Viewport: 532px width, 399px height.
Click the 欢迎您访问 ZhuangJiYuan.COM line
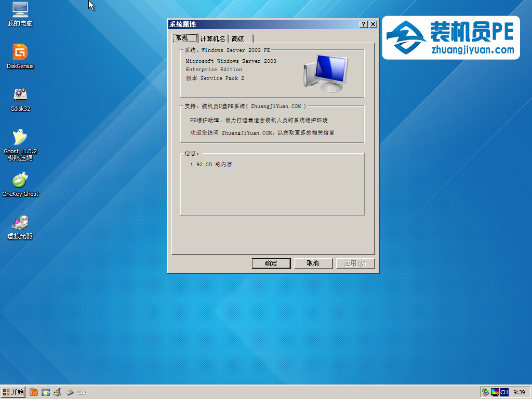point(262,132)
